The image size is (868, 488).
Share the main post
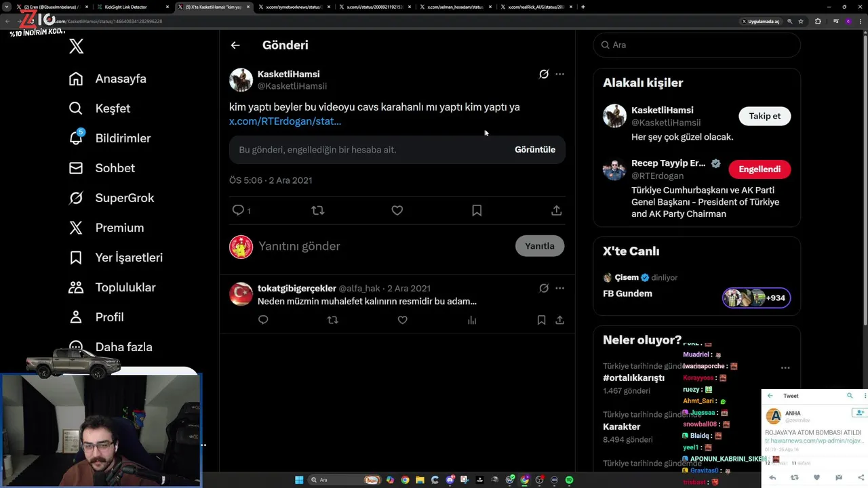coord(557,211)
